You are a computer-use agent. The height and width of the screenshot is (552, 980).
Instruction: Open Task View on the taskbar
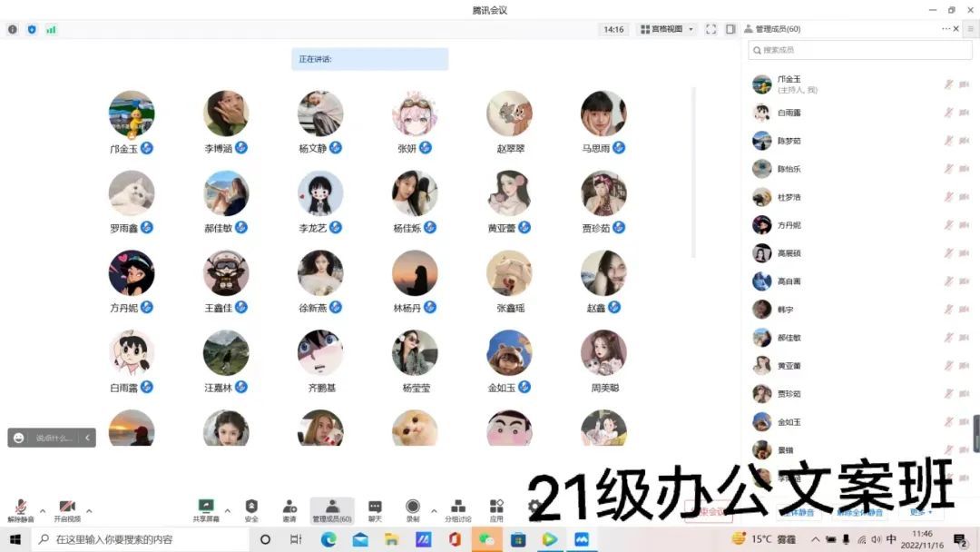296,539
